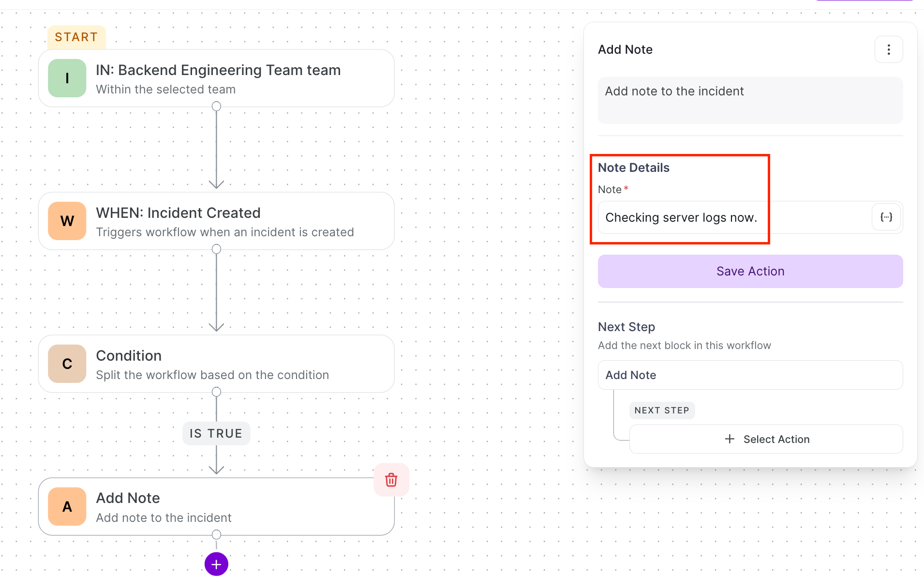Open the WHEN: Incident Created block
Viewport: 924px width, 578px height.
coord(216,221)
